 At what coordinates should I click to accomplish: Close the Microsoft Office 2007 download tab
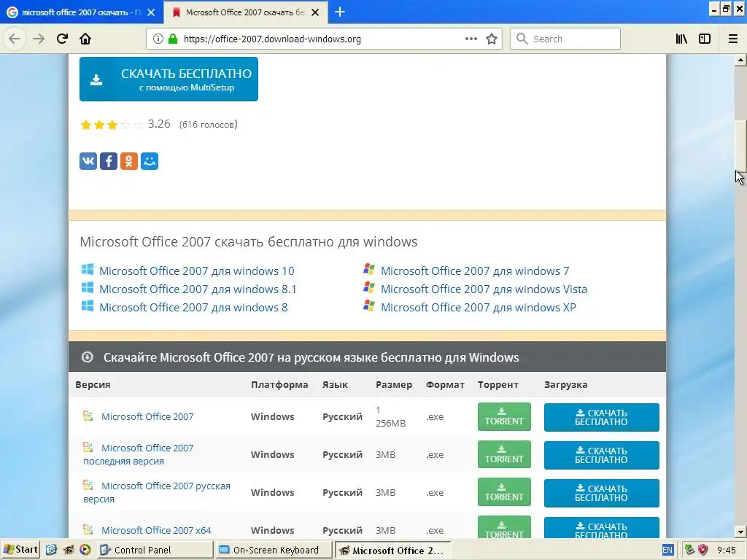coord(315,12)
